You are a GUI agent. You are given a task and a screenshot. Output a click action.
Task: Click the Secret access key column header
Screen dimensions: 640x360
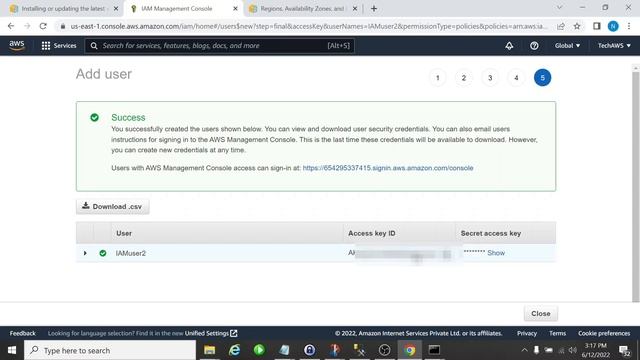(491, 233)
